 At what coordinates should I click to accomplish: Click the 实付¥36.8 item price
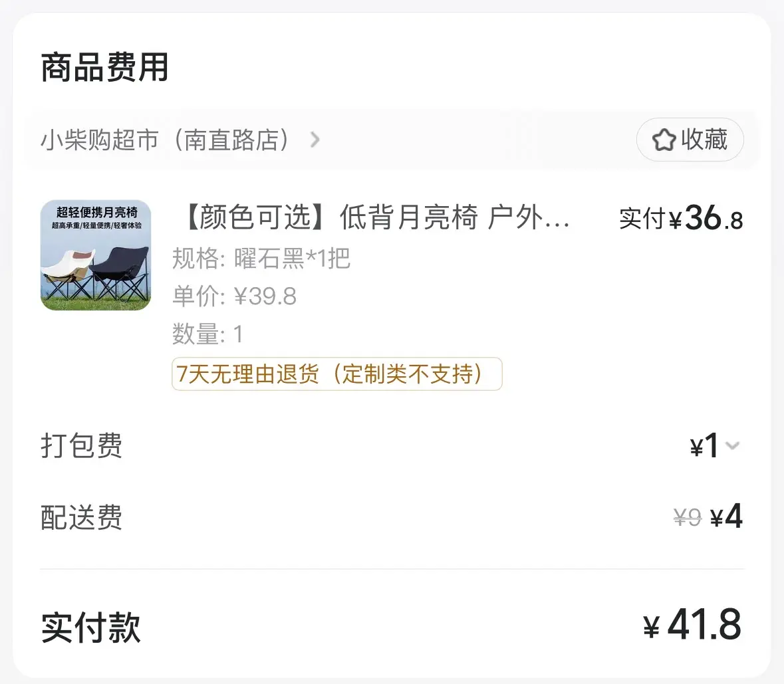tap(680, 218)
